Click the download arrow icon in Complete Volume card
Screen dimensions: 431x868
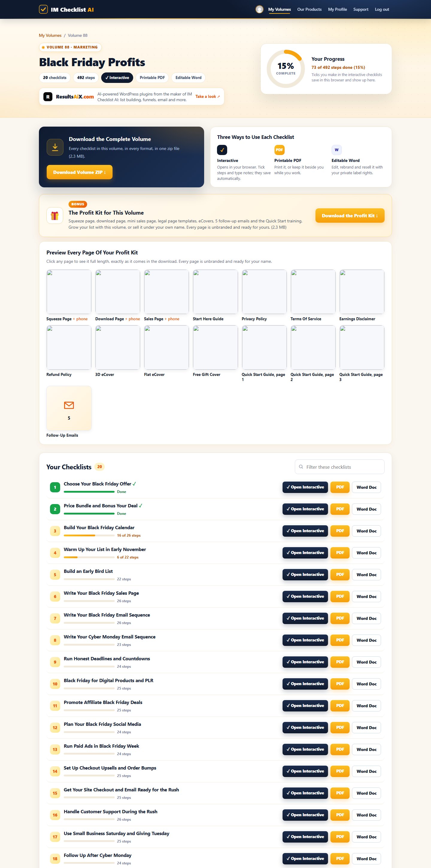[x=55, y=147]
